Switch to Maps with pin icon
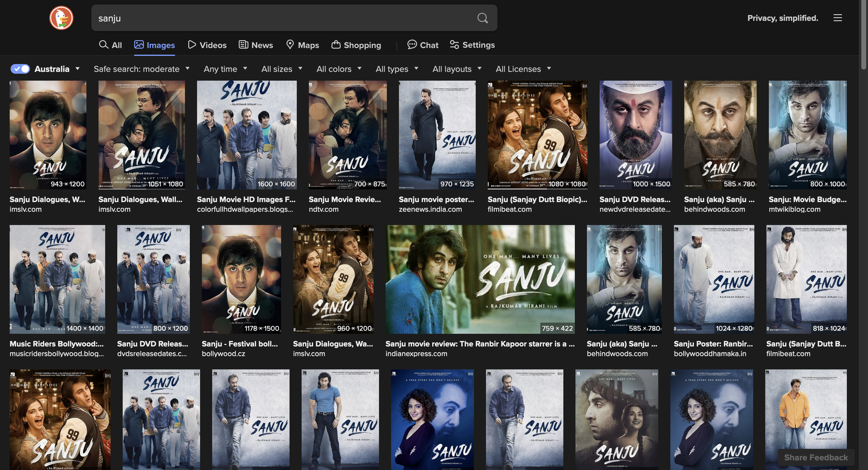Viewport: 868px width, 470px height. (x=302, y=45)
